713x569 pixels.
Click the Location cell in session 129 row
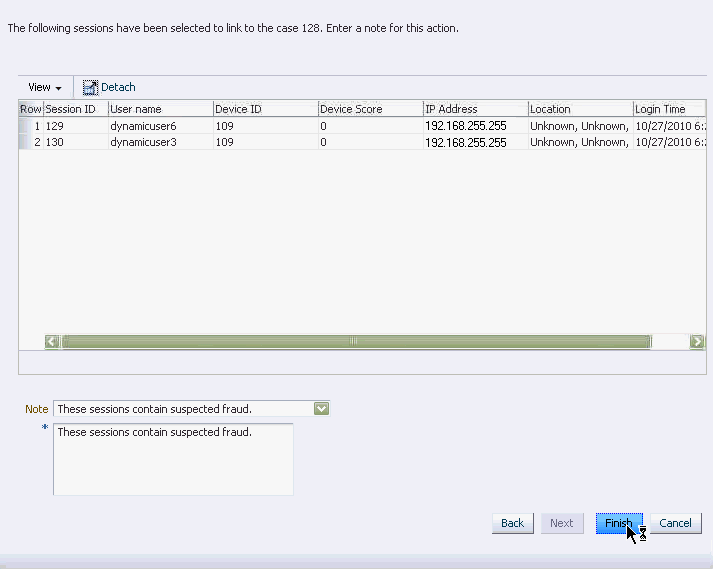pyautogui.click(x=581, y=126)
